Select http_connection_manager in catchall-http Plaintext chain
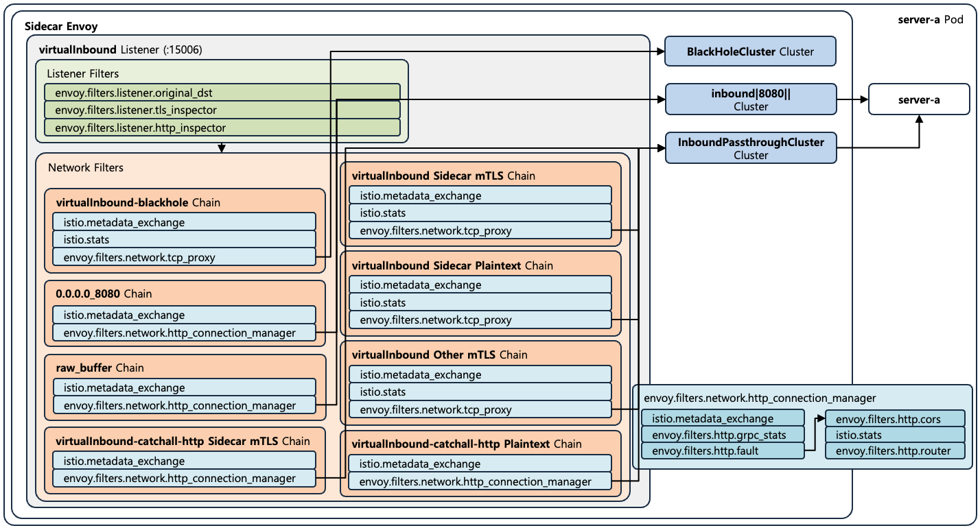 click(x=480, y=481)
